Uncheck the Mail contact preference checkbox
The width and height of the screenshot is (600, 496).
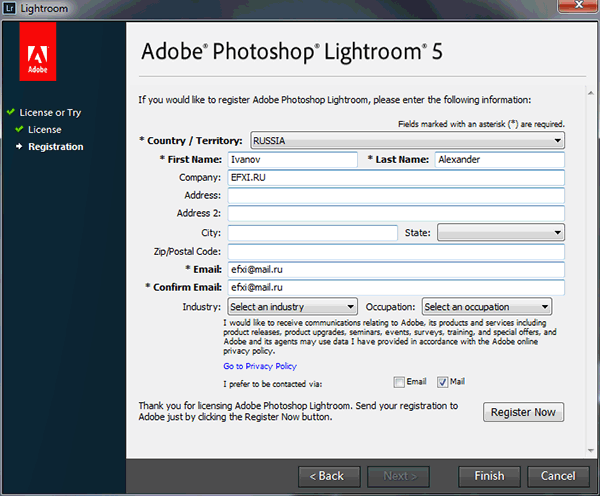click(x=442, y=382)
